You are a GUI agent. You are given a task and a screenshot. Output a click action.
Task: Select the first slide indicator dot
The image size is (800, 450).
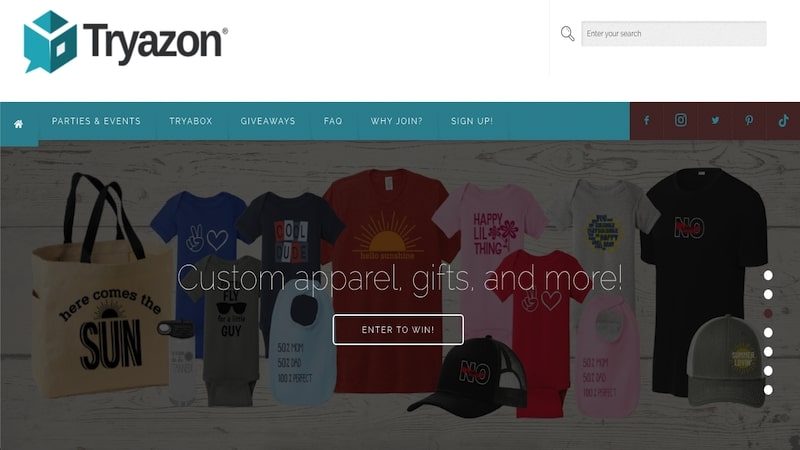click(x=768, y=276)
